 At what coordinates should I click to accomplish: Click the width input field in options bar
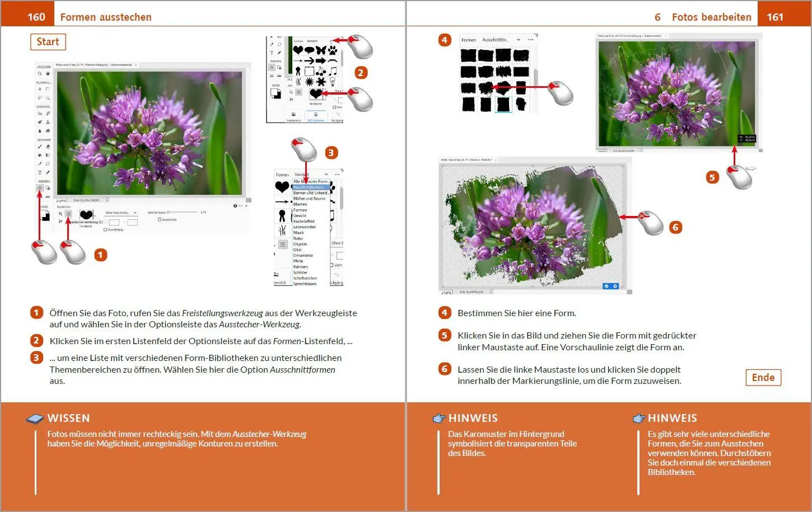pos(114,223)
